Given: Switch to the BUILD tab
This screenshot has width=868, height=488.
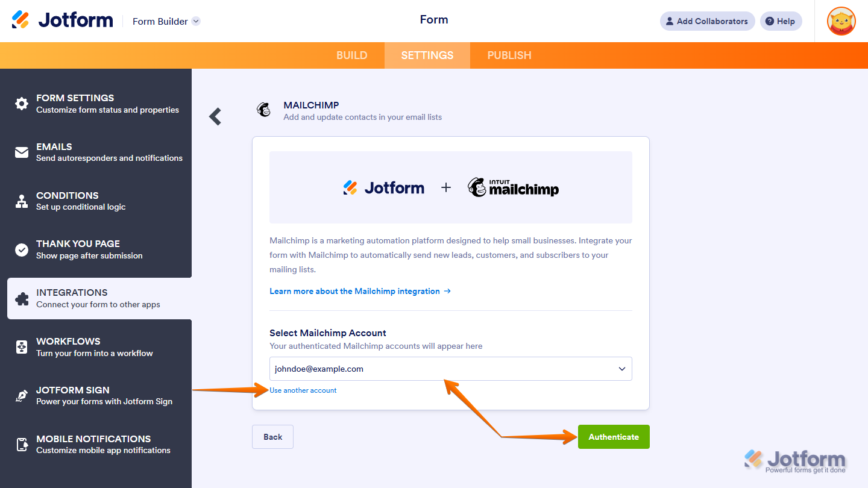Looking at the screenshot, I should 352,55.
